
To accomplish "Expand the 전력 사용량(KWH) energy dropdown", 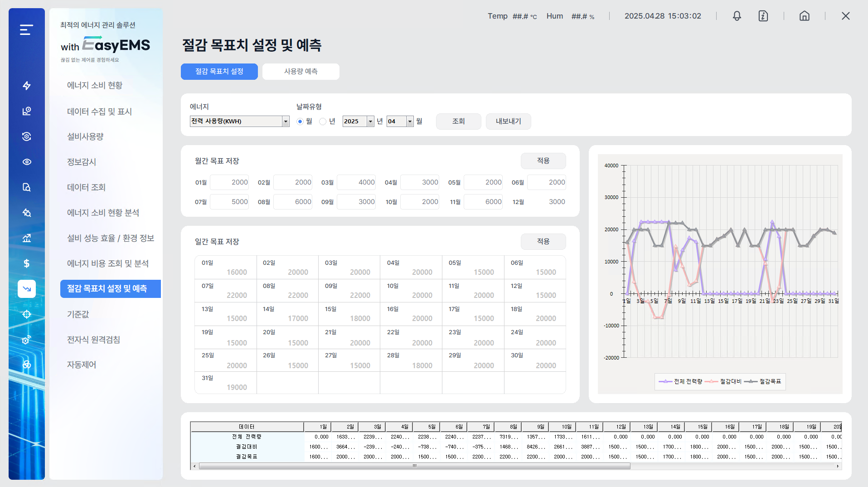I will 286,122.
